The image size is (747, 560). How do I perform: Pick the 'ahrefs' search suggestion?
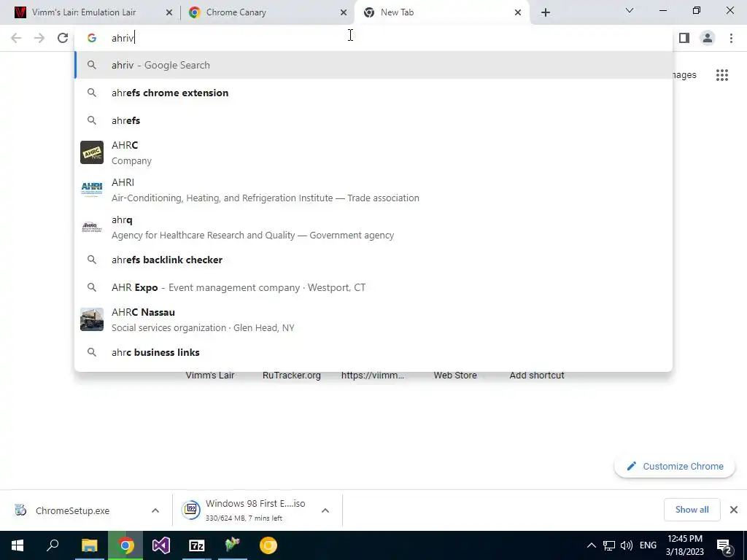(x=373, y=120)
